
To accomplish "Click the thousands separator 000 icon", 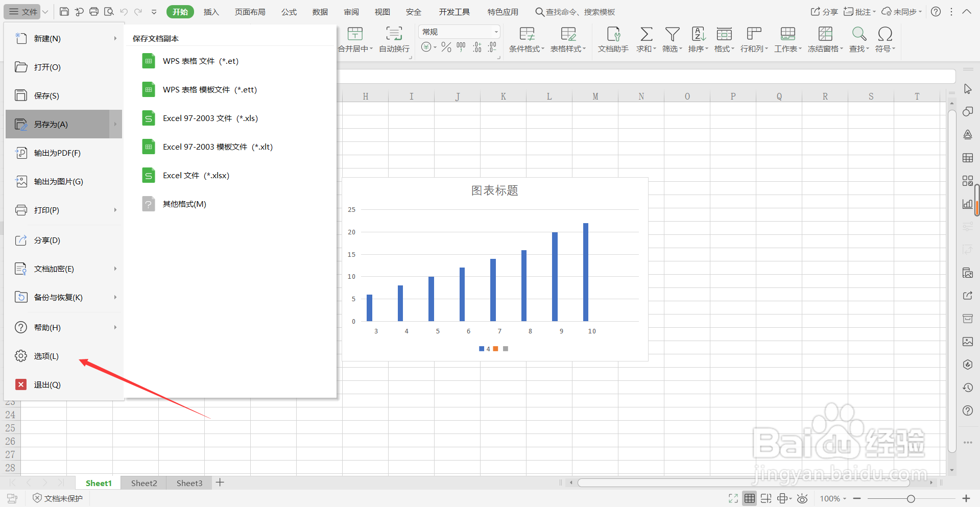I will (x=461, y=47).
